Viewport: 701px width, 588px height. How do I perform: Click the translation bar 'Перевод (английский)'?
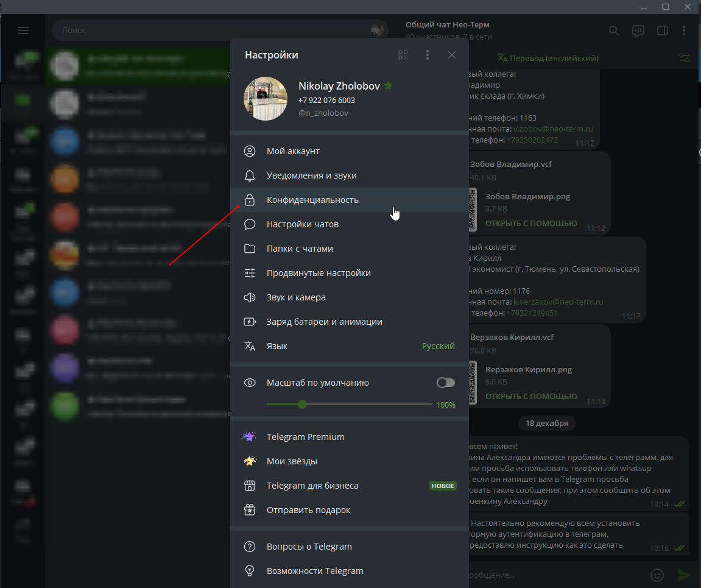point(548,58)
